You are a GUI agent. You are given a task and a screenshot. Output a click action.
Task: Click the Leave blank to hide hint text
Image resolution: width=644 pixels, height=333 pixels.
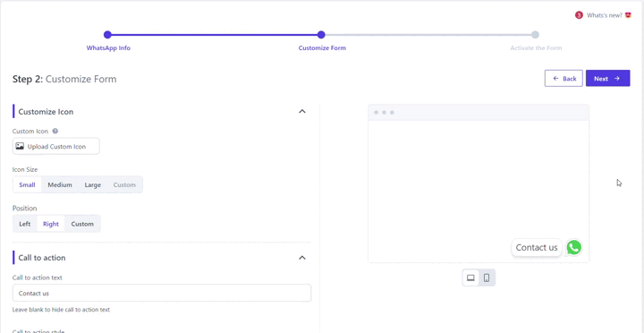(61, 310)
